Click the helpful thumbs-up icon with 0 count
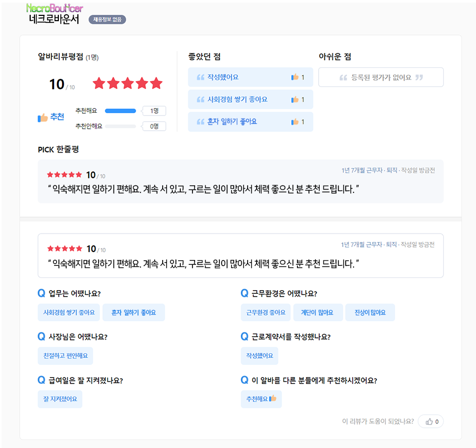Image resolution: width=476 pixels, height=448 pixels. [429, 422]
